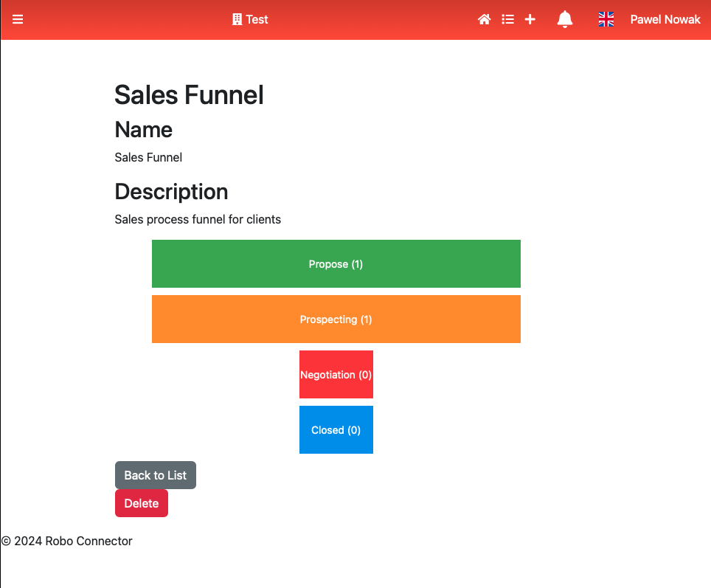711x588 pixels.
Task: Choose the blue Closed (0) stage
Action: click(336, 429)
